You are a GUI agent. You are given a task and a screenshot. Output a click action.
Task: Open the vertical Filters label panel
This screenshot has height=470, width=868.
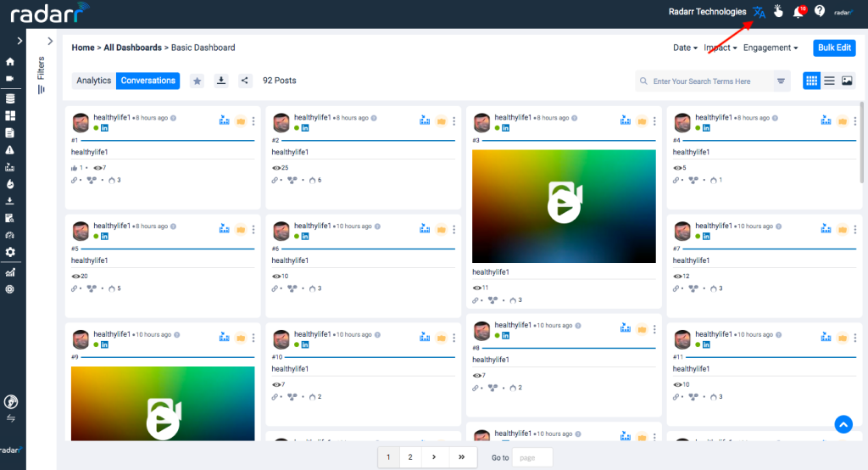pyautogui.click(x=41, y=75)
